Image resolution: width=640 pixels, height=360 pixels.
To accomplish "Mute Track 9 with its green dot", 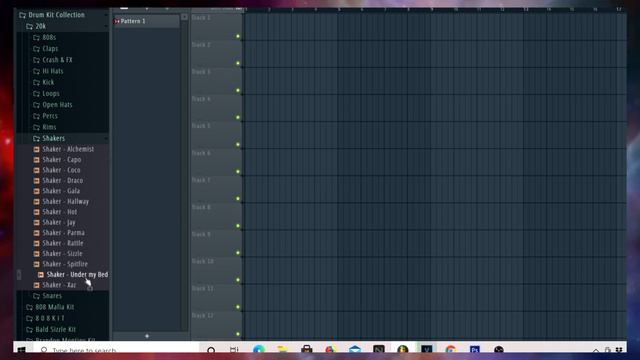I will pos(238,253).
